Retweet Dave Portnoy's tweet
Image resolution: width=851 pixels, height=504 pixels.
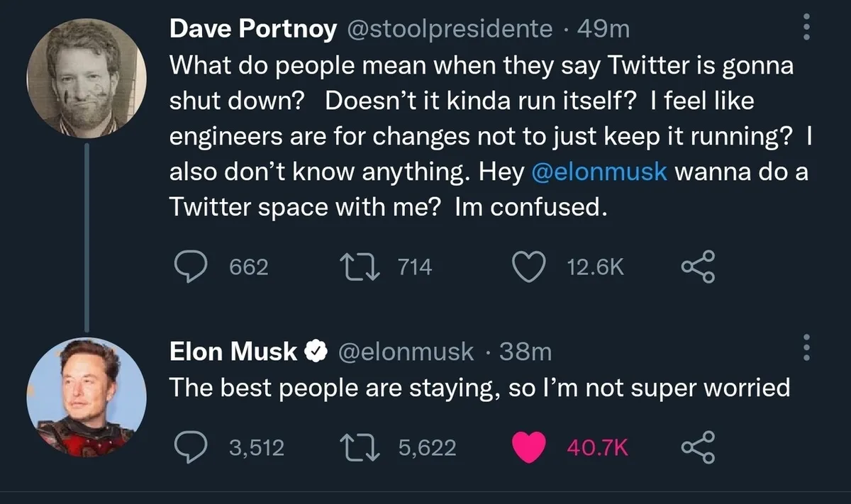(359, 267)
